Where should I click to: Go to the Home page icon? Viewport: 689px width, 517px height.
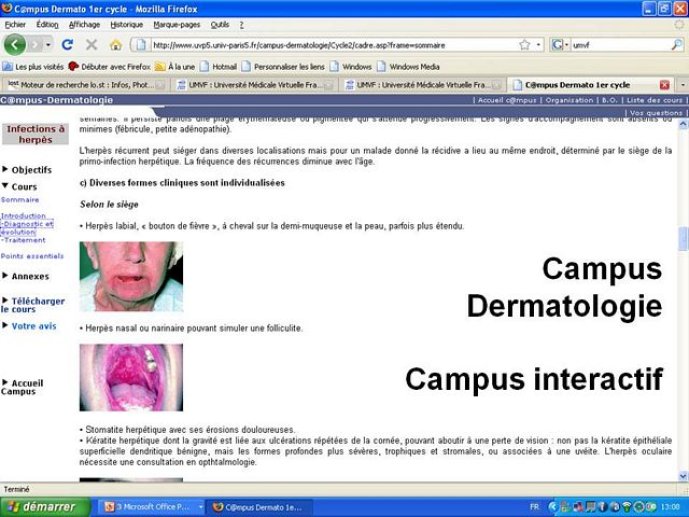coord(116,45)
